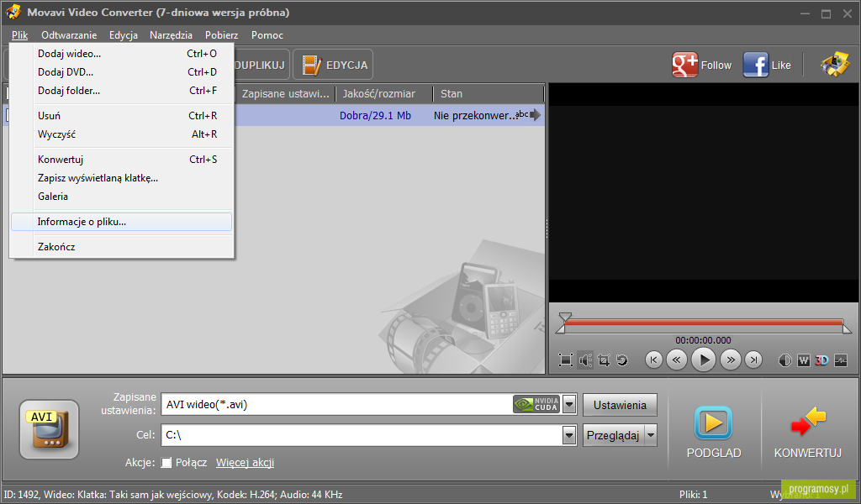Click the Przeglądaj button
This screenshot has width=861, height=504.
coord(613,435)
